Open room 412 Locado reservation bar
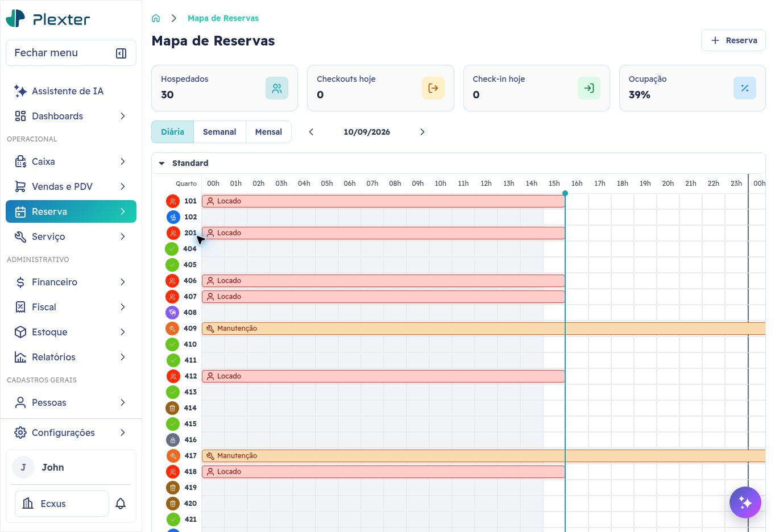The image size is (775, 532). coord(383,376)
